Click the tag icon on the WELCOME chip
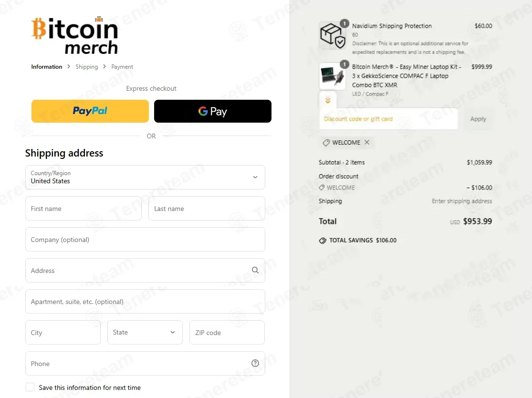 pyautogui.click(x=326, y=142)
